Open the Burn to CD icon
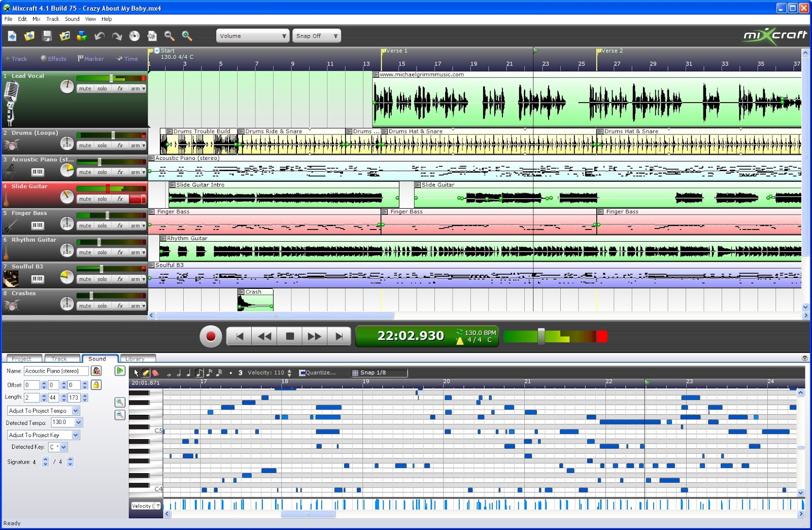Image resolution: width=812 pixels, height=530 pixels. click(133, 36)
